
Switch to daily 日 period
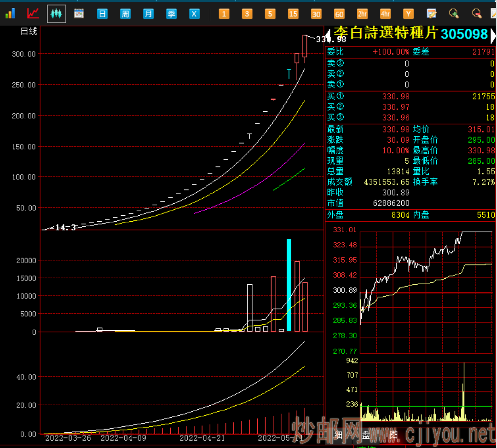[x=102, y=14]
